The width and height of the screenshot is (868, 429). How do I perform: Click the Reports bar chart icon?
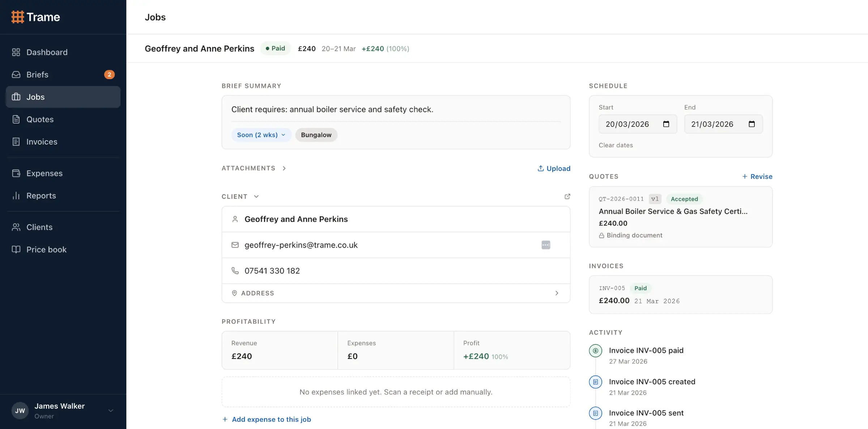(x=16, y=196)
